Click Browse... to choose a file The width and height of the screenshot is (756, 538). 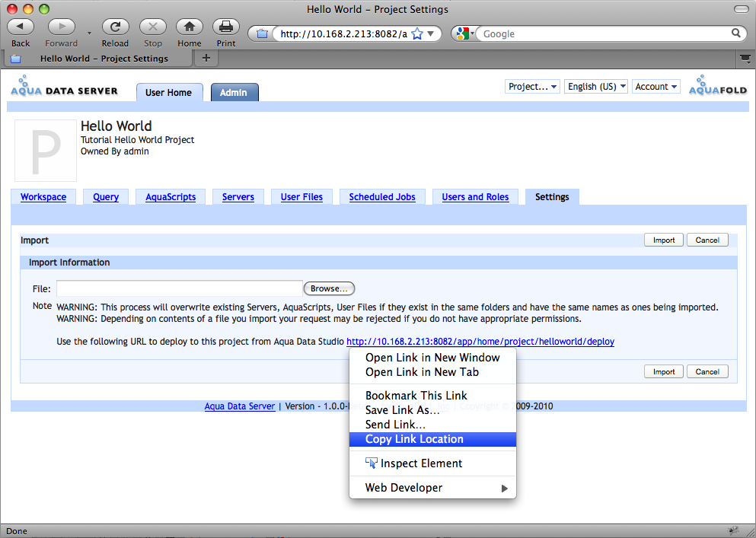click(x=330, y=288)
